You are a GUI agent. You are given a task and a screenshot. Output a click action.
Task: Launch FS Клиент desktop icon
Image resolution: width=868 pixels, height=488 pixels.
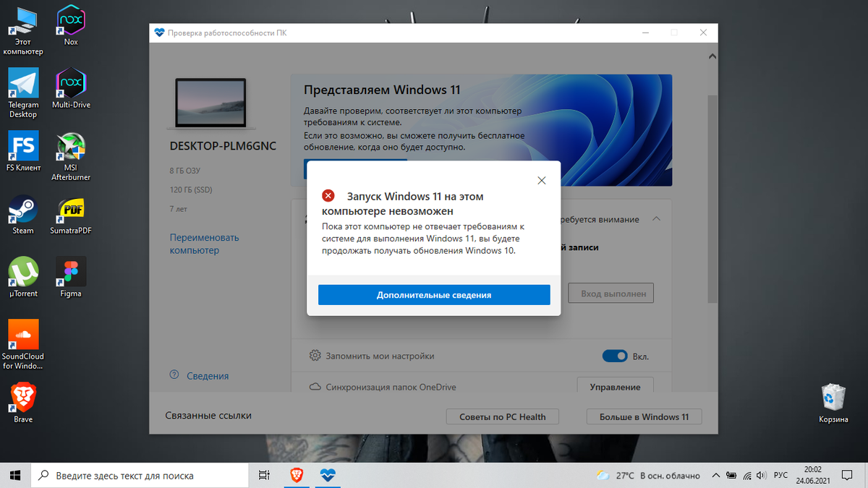coord(23,151)
